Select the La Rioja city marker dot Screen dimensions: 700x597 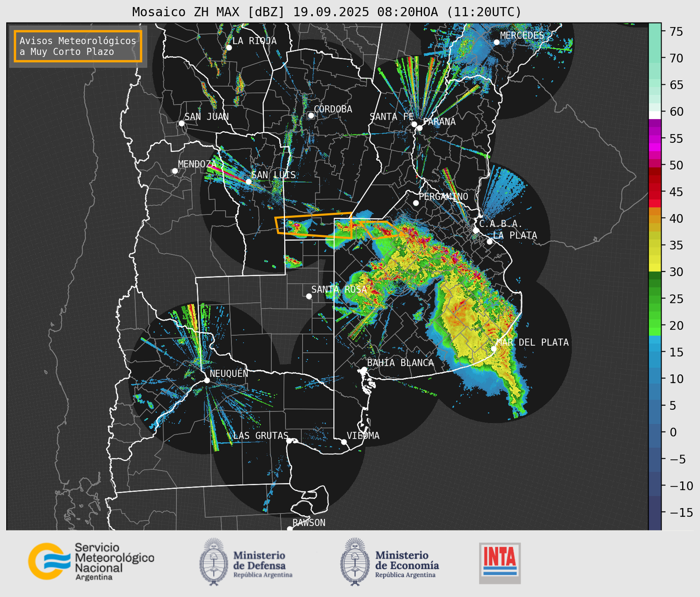pyautogui.click(x=229, y=47)
